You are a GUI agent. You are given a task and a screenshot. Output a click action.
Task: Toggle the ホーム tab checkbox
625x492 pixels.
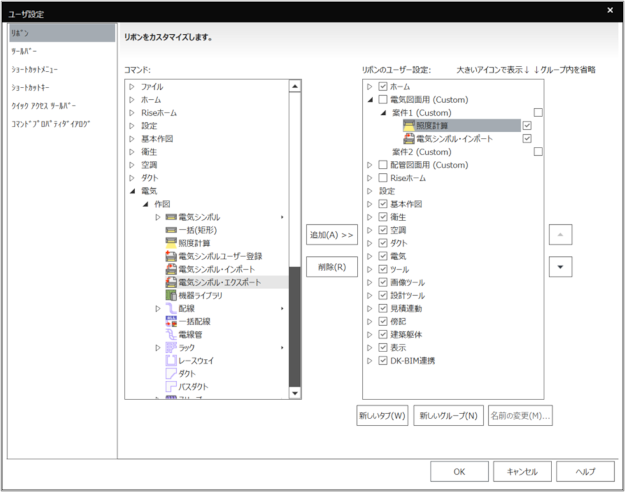point(383,87)
